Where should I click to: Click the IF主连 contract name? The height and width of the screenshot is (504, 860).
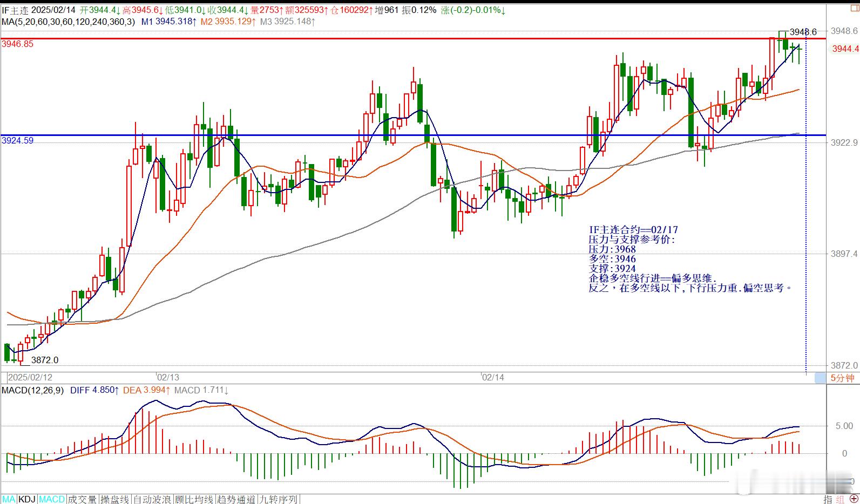[15, 10]
